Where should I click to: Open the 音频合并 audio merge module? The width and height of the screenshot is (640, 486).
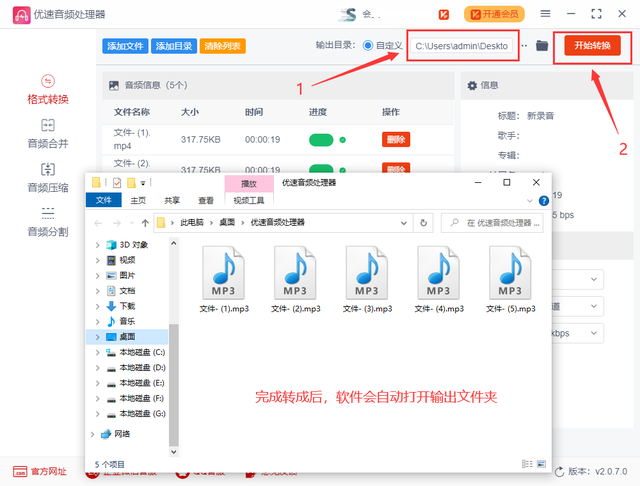[x=48, y=134]
